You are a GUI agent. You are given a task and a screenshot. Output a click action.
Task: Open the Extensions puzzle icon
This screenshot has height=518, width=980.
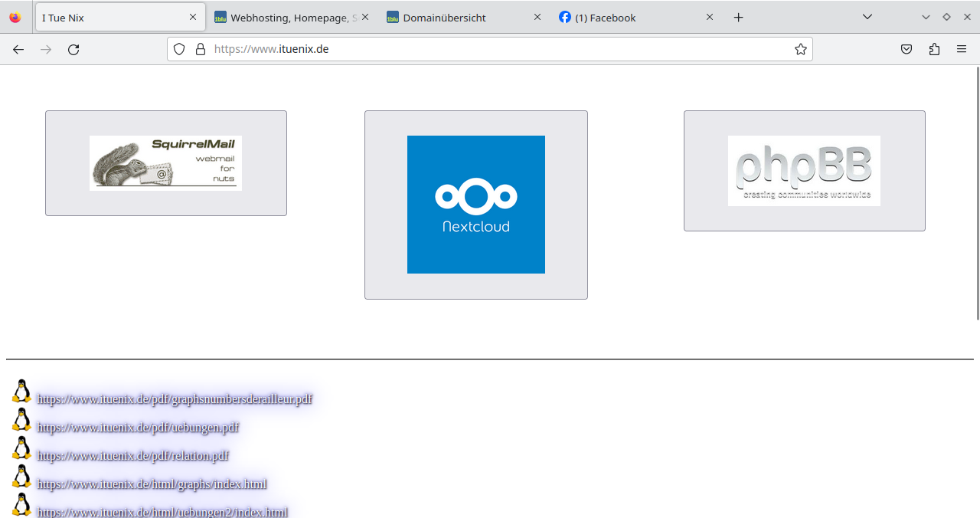934,49
